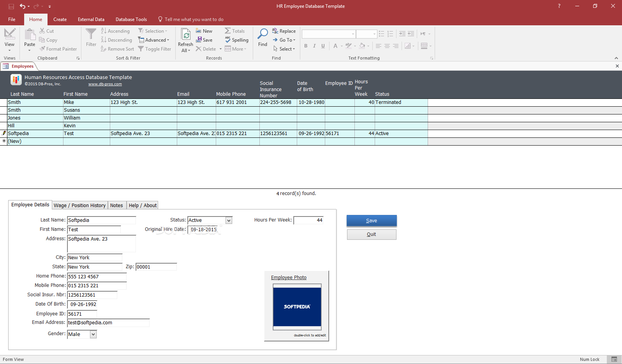Screen dimensions: 622x364
Task: Open the Status dropdown in Employee Details
Action: pos(229,220)
